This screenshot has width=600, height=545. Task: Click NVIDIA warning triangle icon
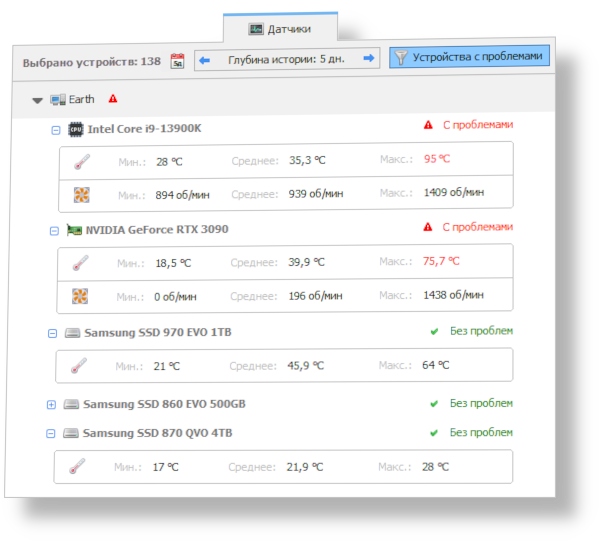[428, 227]
